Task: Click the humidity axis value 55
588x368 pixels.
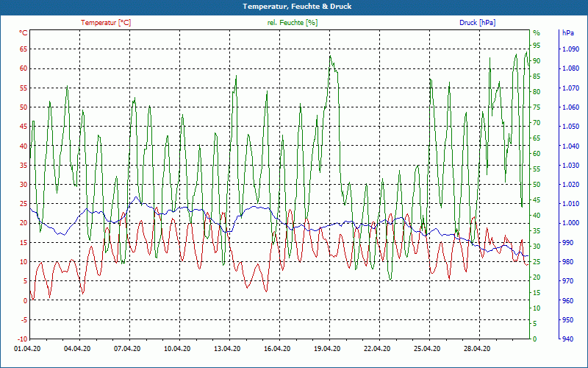Action: 537,169
